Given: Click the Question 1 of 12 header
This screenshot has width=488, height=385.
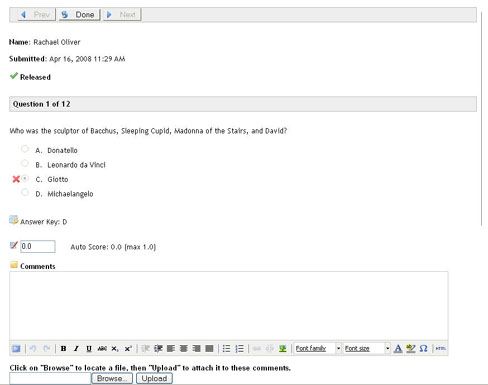Looking at the screenshot, I should 243,104.
